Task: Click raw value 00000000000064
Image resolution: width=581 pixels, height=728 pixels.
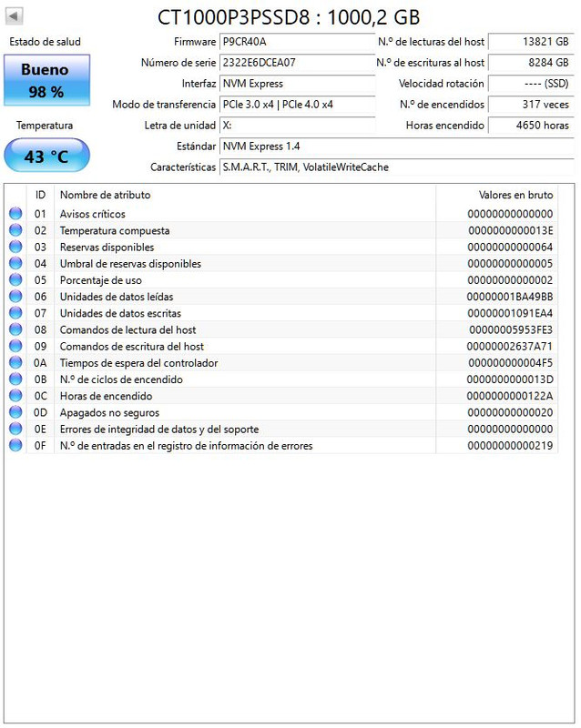Action: click(x=510, y=247)
